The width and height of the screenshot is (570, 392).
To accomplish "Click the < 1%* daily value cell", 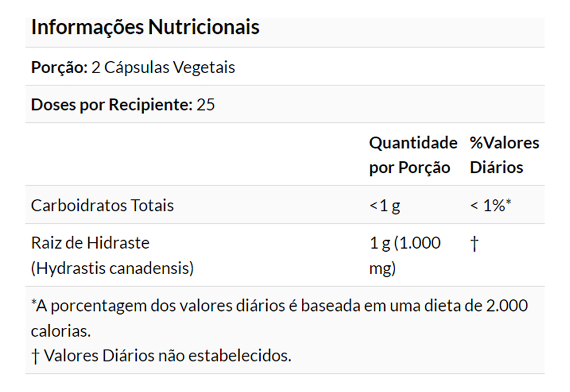I will coord(490,206).
